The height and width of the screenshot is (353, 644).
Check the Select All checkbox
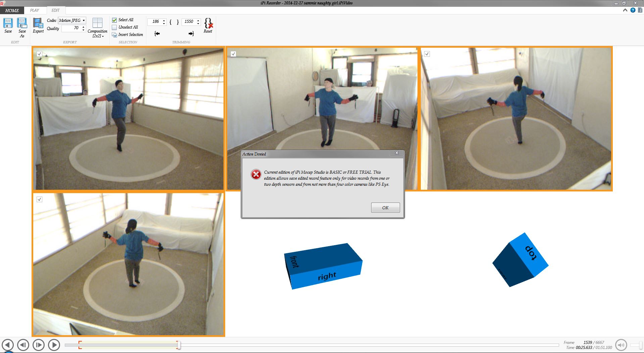[x=114, y=20]
